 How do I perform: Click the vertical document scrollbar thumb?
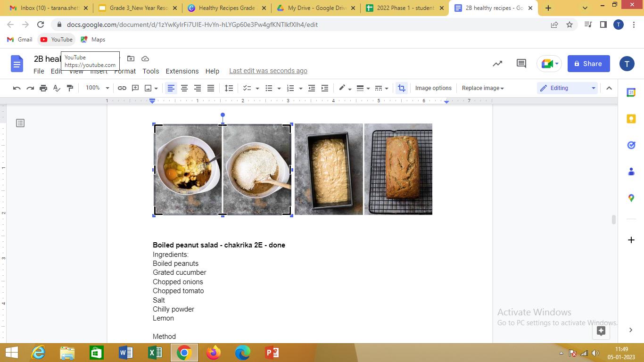pyautogui.click(x=613, y=220)
